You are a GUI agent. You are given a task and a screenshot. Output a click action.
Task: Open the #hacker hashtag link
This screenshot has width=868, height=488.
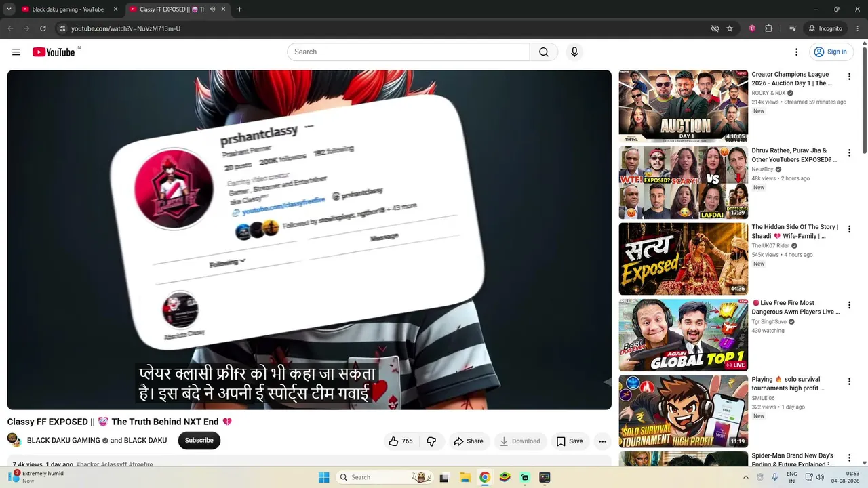point(87,465)
